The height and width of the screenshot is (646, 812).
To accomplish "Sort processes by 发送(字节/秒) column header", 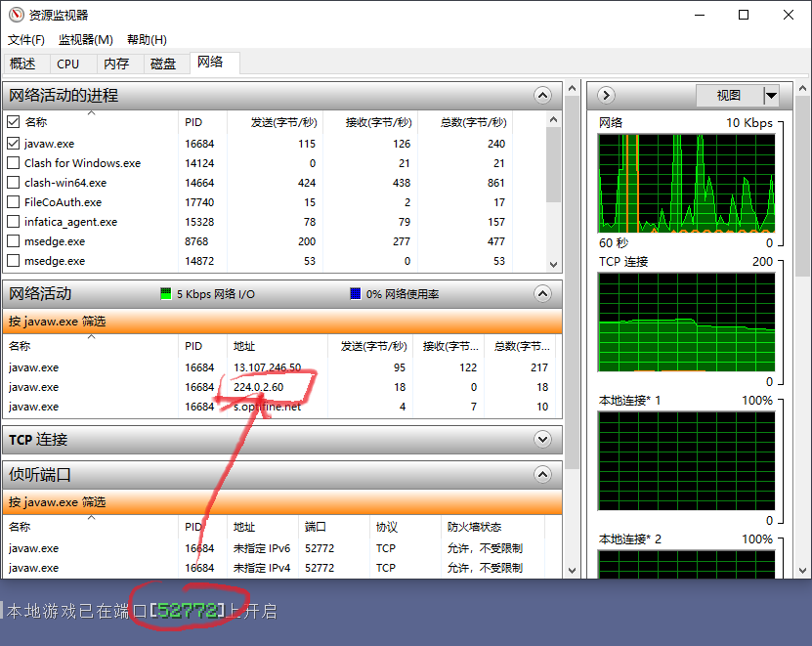I will 283,122.
